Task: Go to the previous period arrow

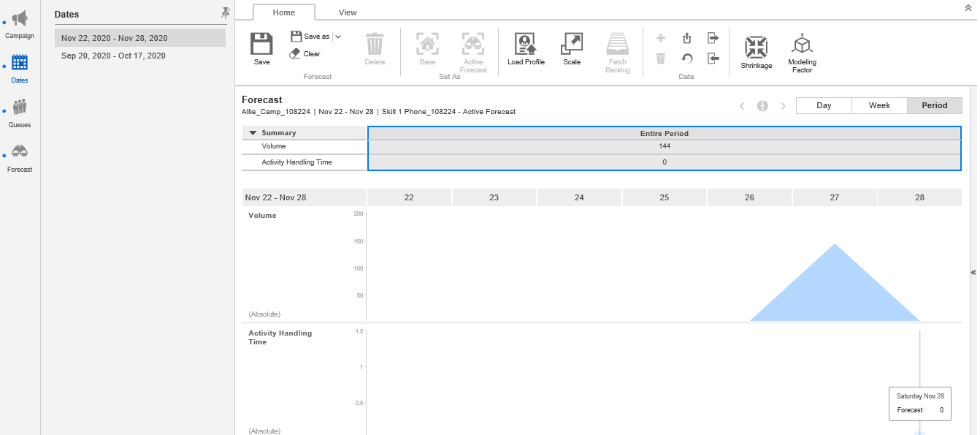Action: 742,106
